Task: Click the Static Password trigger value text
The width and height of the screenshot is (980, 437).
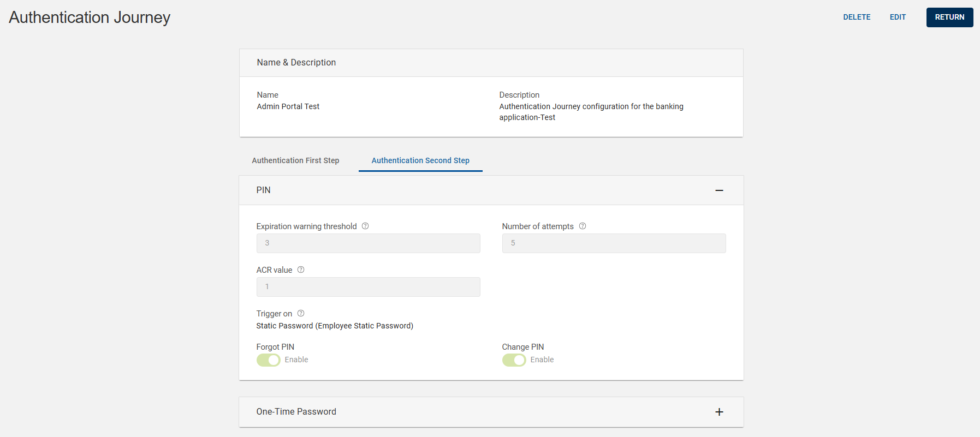Action: point(335,326)
